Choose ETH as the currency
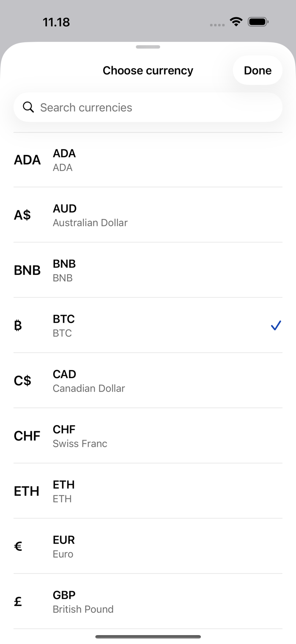Image resolution: width=296 pixels, height=644 pixels. [148, 491]
